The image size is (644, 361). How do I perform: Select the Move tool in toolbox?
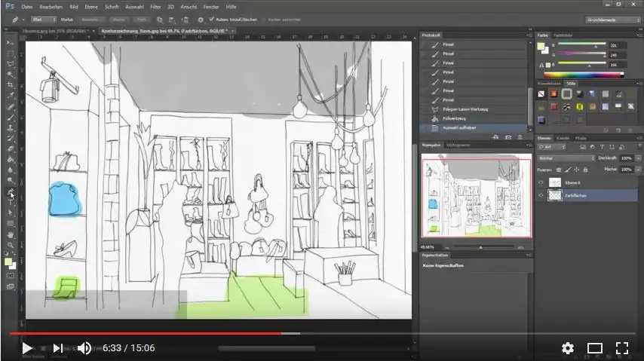(11, 43)
